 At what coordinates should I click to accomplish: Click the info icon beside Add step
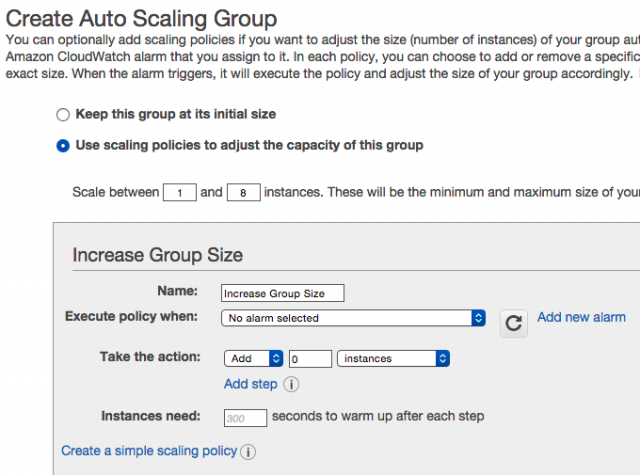tap(291, 385)
